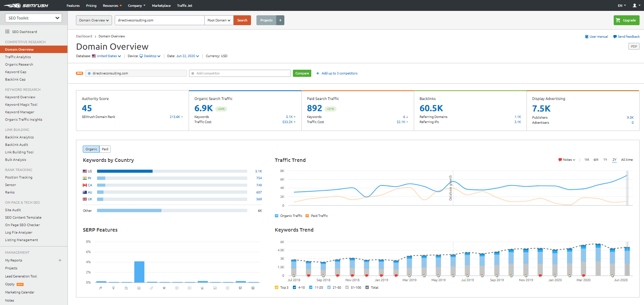This screenshot has width=644, height=305.
Task: Toggle the Top 3 keywords checkbox
Action: click(x=277, y=288)
